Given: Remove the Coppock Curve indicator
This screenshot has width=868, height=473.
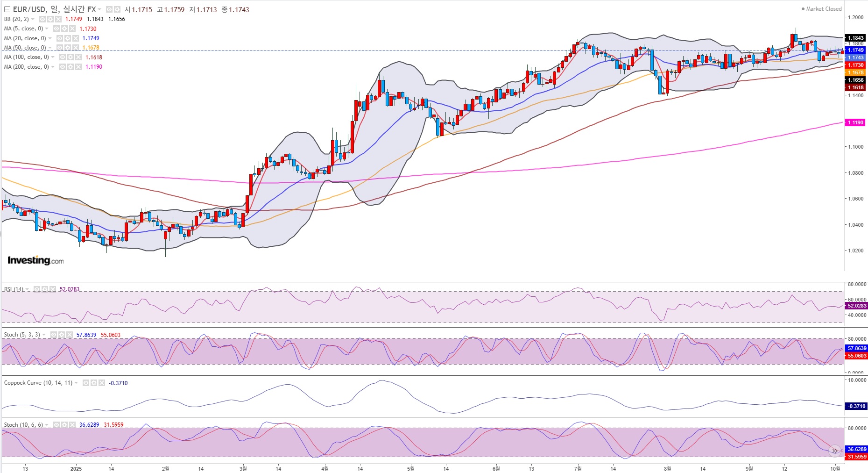Looking at the screenshot, I should pyautogui.click(x=101, y=383).
